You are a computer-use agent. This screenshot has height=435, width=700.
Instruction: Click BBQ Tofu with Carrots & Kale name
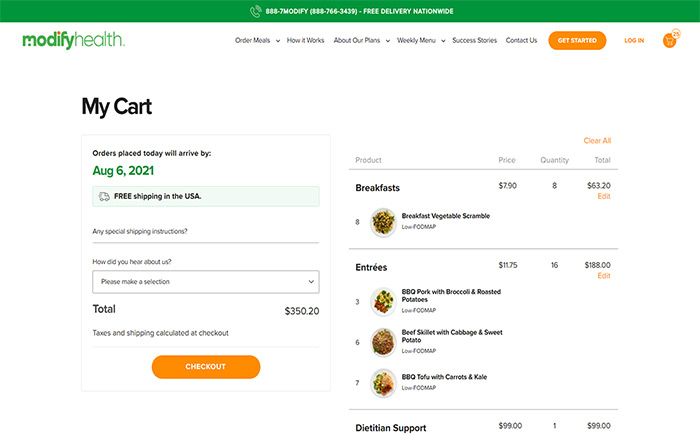point(444,377)
